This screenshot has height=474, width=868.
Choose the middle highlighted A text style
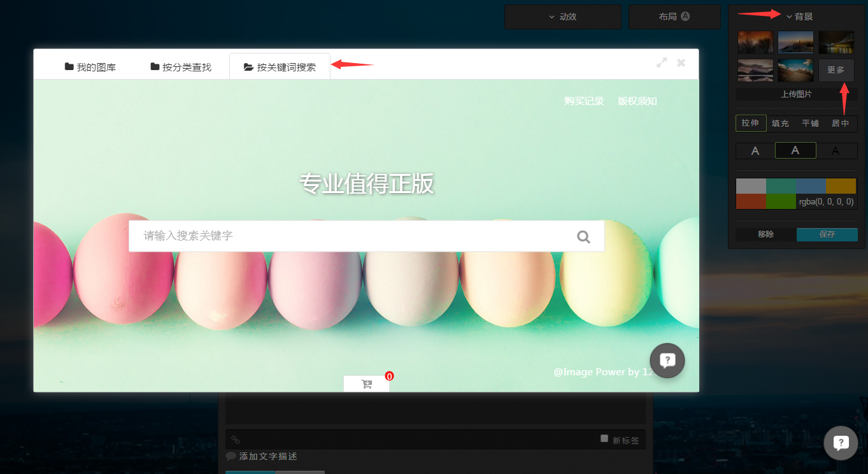click(795, 150)
